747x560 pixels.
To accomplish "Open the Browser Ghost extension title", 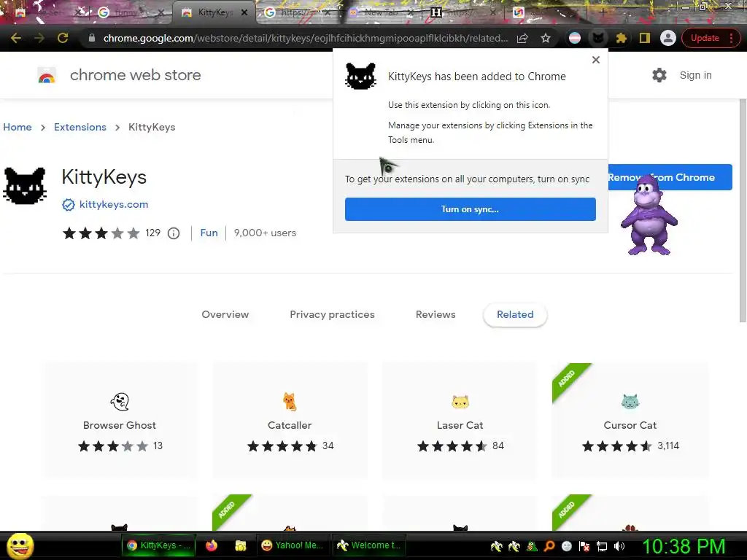I will pyautogui.click(x=120, y=425).
